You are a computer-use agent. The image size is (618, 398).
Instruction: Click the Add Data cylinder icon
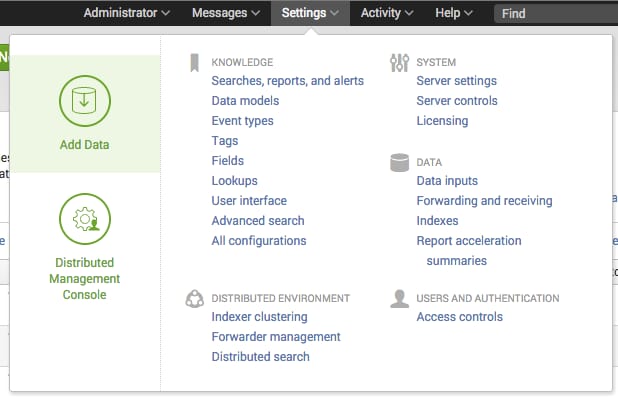point(85,101)
